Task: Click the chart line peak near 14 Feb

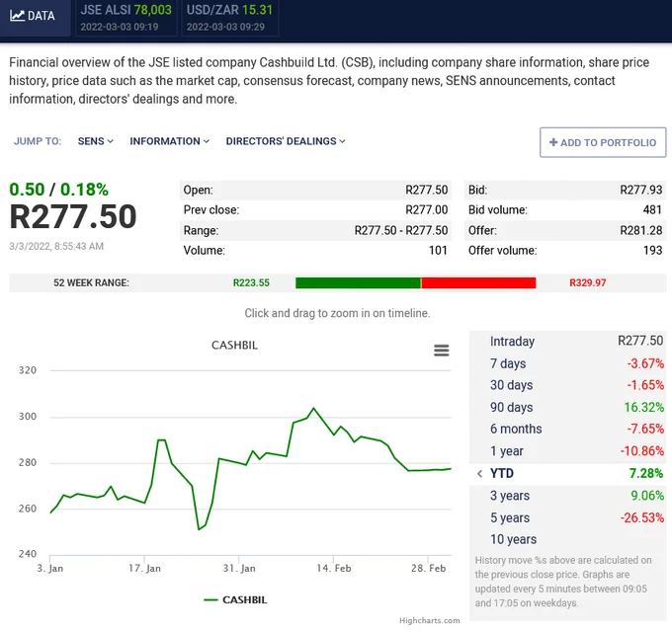Action: point(313,408)
